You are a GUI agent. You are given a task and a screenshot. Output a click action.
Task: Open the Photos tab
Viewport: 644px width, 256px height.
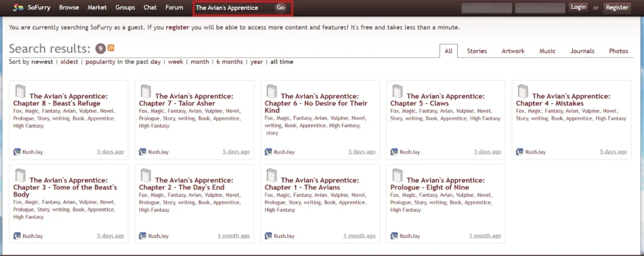(618, 51)
